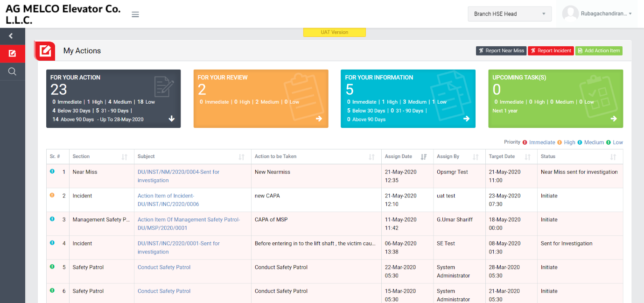This screenshot has width=644, height=303.
Task: Click the right arrow on For Your Review card
Action: pyautogui.click(x=319, y=119)
